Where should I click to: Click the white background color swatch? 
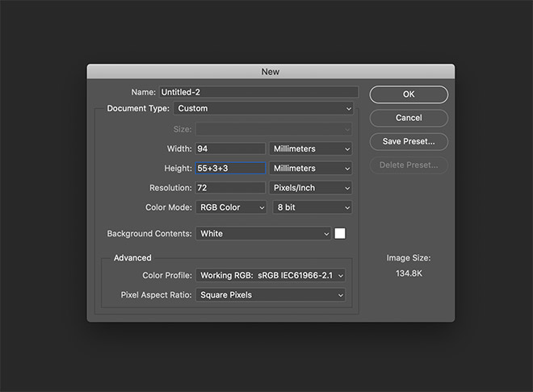(x=341, y=234)
